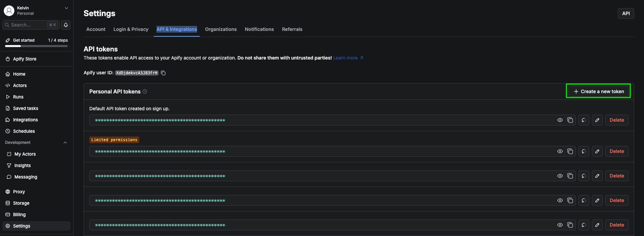Reveal the default API token with the eye

pyautogui.click(x=560, y=120)
